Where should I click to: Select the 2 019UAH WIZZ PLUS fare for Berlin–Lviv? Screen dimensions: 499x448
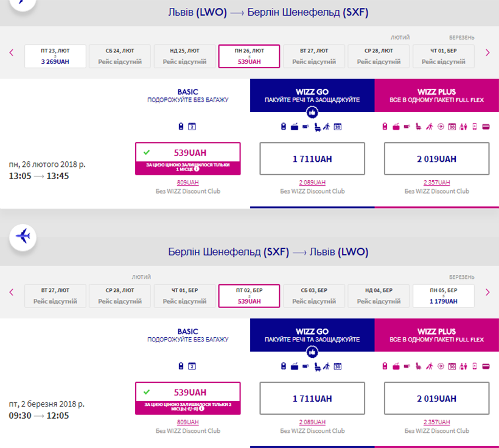click(436, 399)
